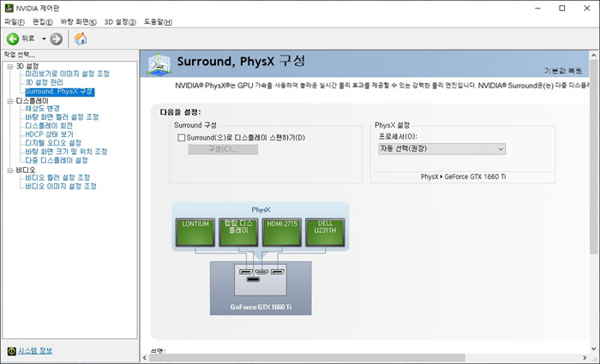Screen dimensions: 600x364
Task: Open the 도움말(H) menu
Action: [x=158, y=21]
